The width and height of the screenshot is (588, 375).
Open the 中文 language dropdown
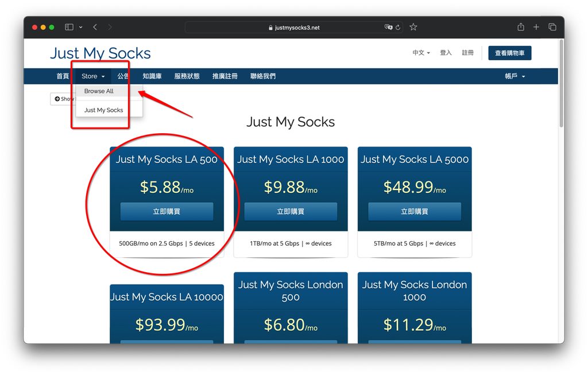click(x=421, y=53)
